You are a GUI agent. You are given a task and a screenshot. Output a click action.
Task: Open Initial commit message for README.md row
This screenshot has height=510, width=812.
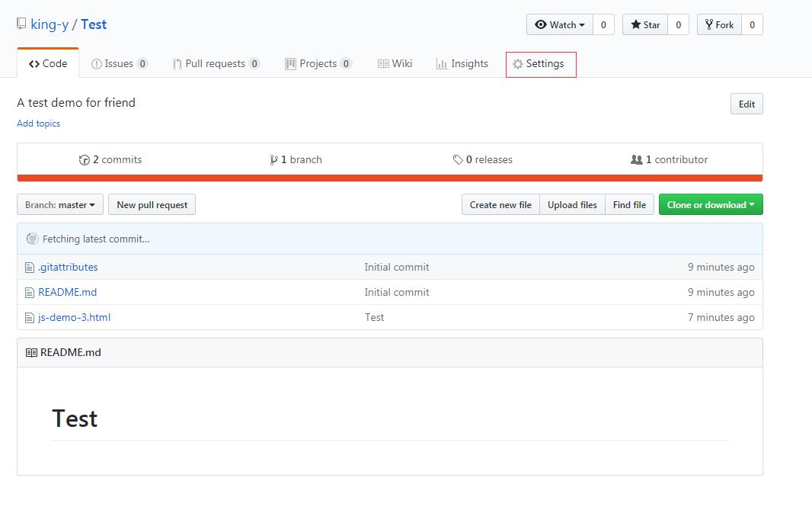pyautogui.click(x=397, y=292)
